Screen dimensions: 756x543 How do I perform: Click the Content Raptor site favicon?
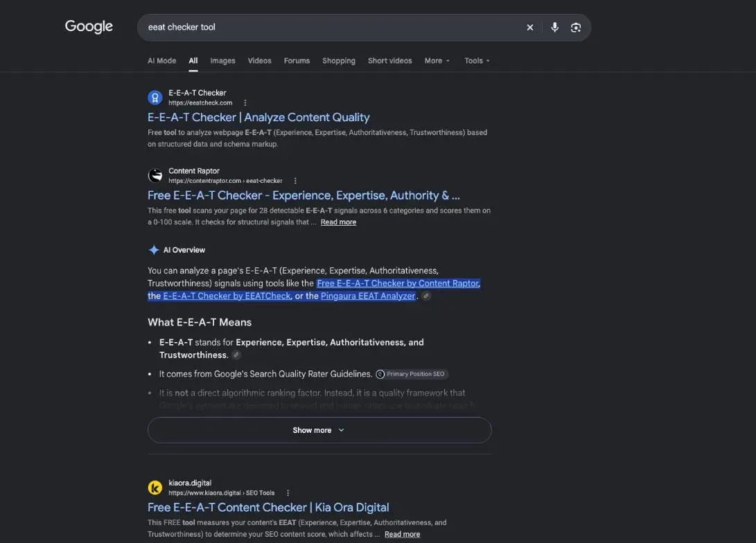click(x=155, y=175)
